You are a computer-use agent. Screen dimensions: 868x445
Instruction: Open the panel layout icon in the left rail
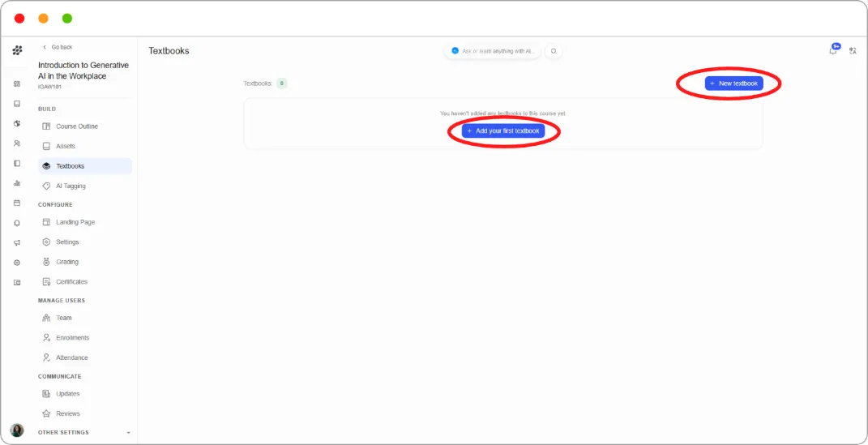coord(17,163)
